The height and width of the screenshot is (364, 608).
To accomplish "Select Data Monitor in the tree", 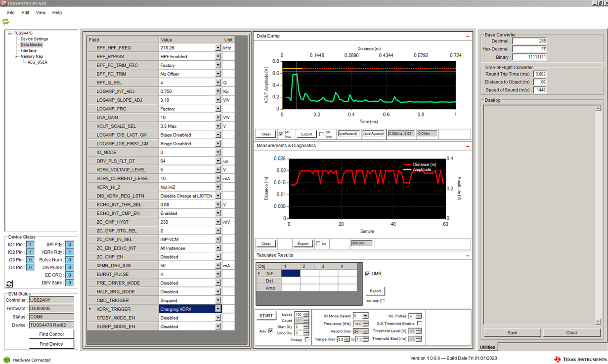I will [32, 45].
